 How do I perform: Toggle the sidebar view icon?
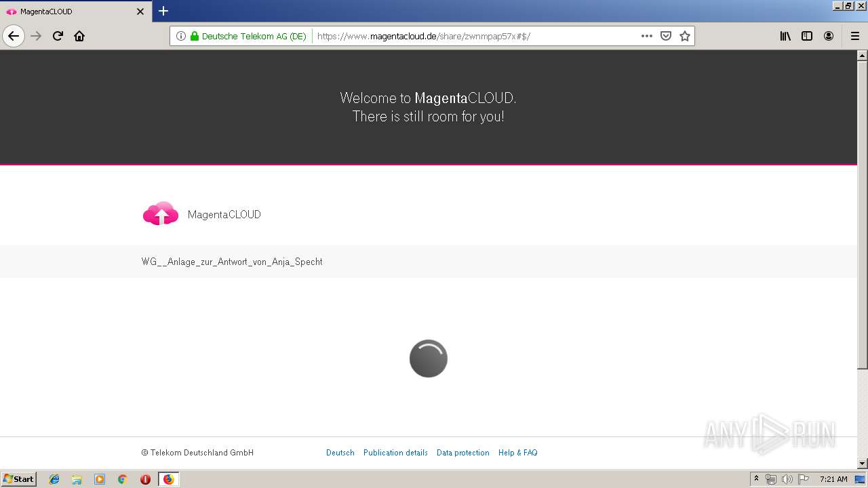point(807,36)
